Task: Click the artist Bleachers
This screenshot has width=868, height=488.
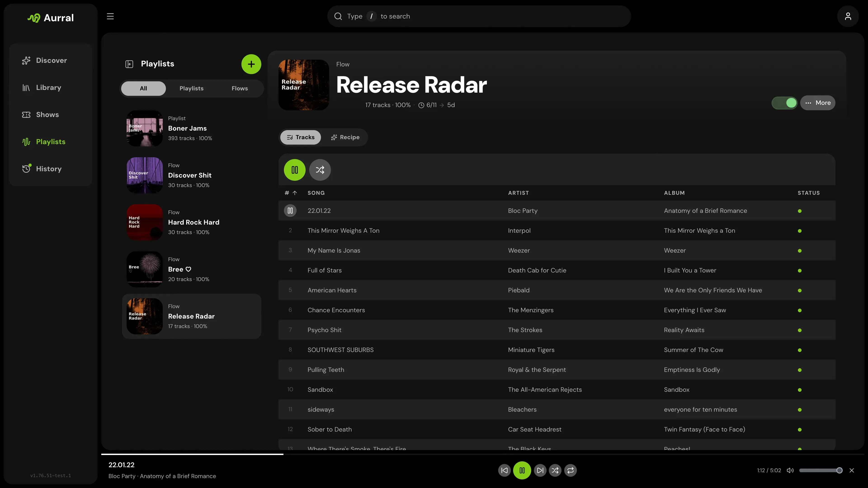Action: click(x=522, y=409)
